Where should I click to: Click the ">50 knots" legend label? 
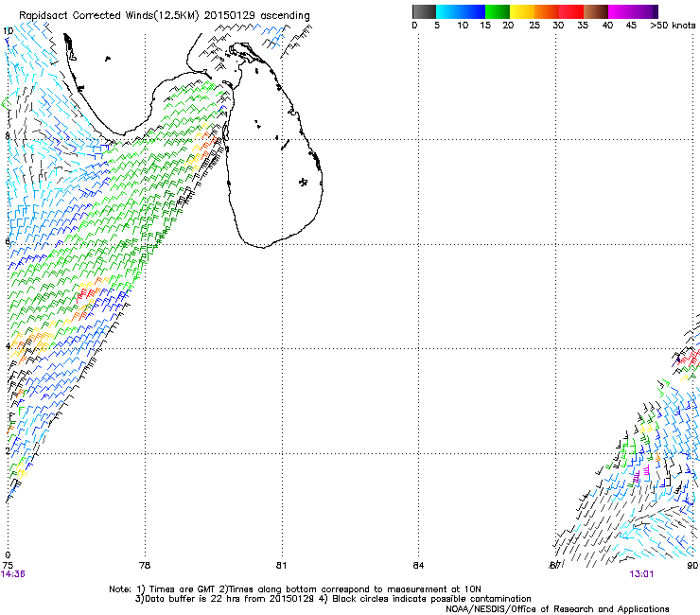(673, 26)
